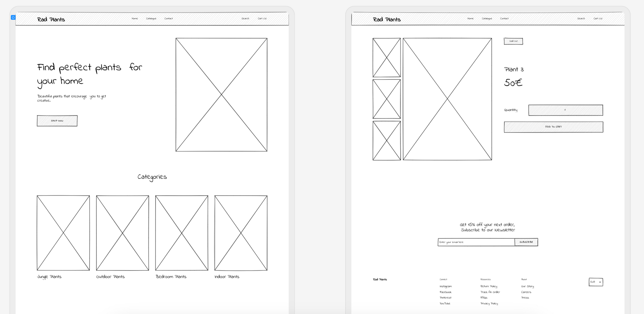644x314 pixels.
Task: Click the Add To Cart button
Action: pos(553,127)
